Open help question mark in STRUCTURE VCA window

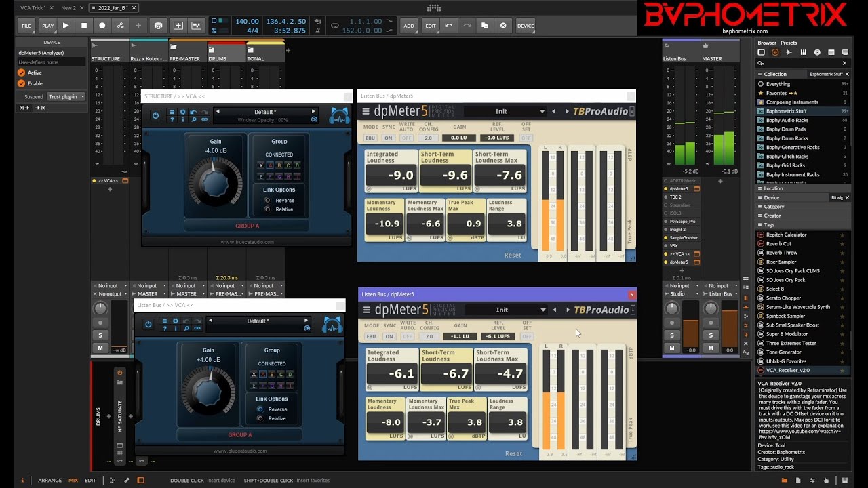click(x=172, y=120)
